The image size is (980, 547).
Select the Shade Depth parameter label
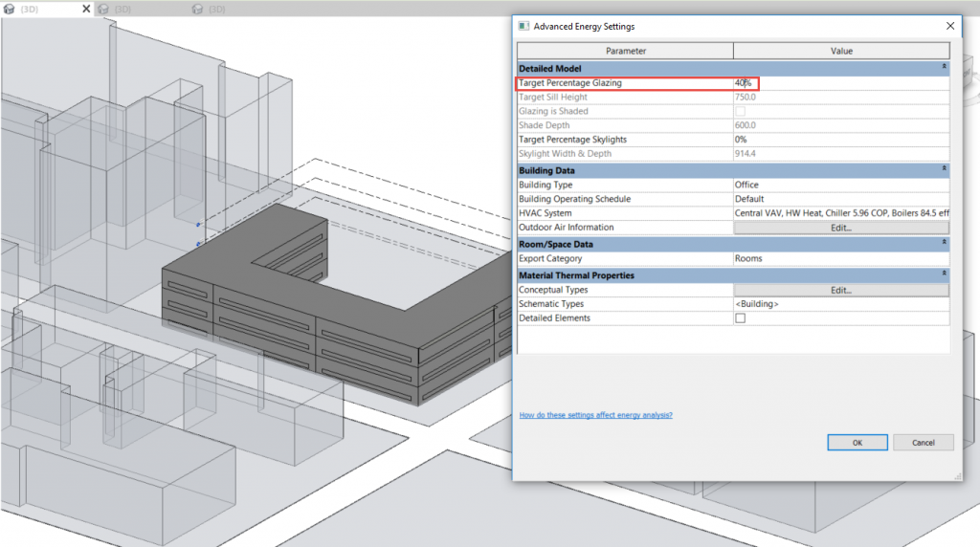(544, 125)
